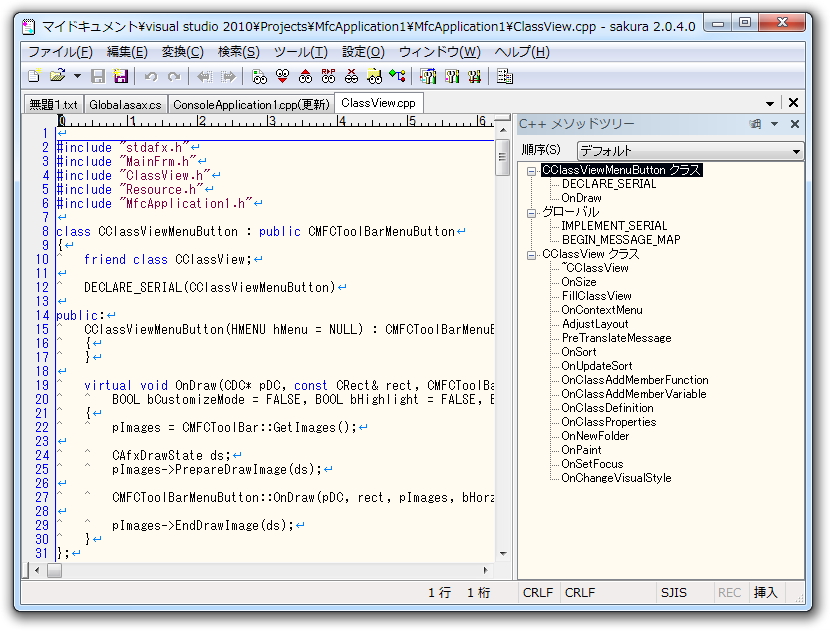
Task: Click the sync icon in method tree header
Action: (x=755, y=124)
